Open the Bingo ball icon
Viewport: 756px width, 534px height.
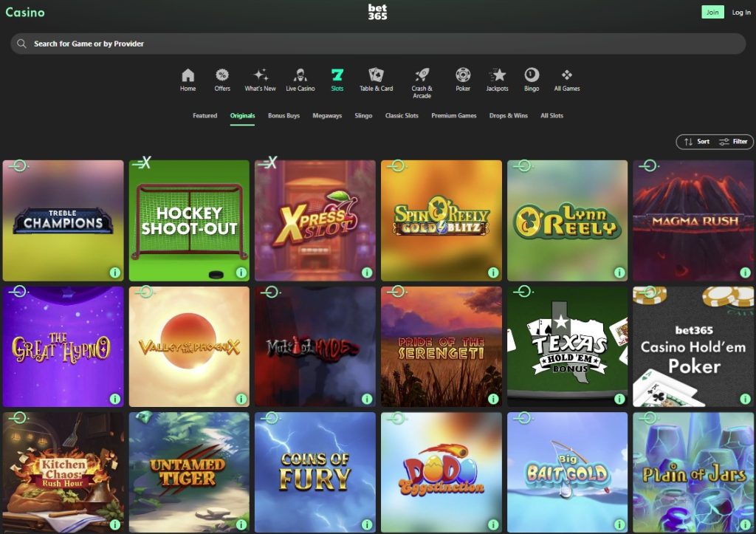(533, 76)
